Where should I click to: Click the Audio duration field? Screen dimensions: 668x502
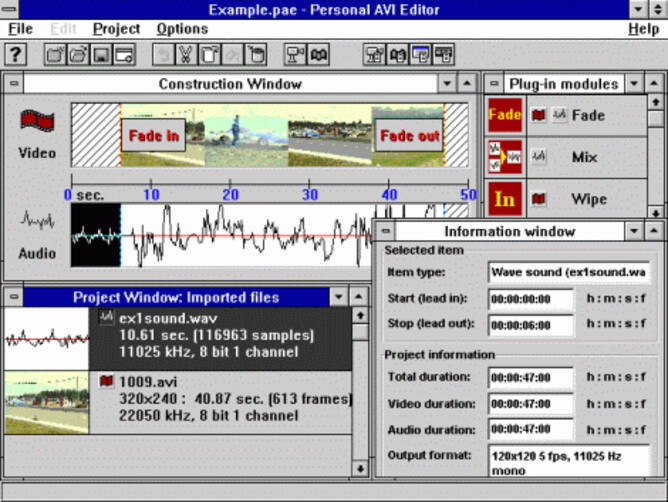pos(531,429)
